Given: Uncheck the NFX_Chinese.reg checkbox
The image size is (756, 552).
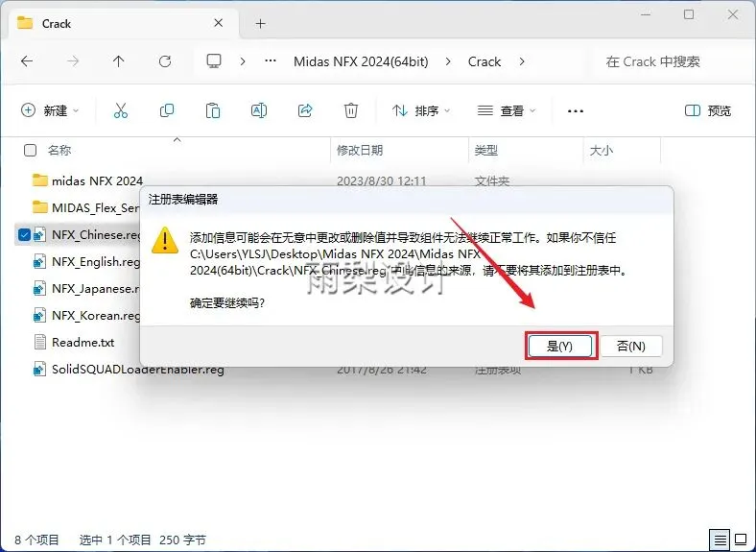Looking at the screenshot, I should pos(24,234).
